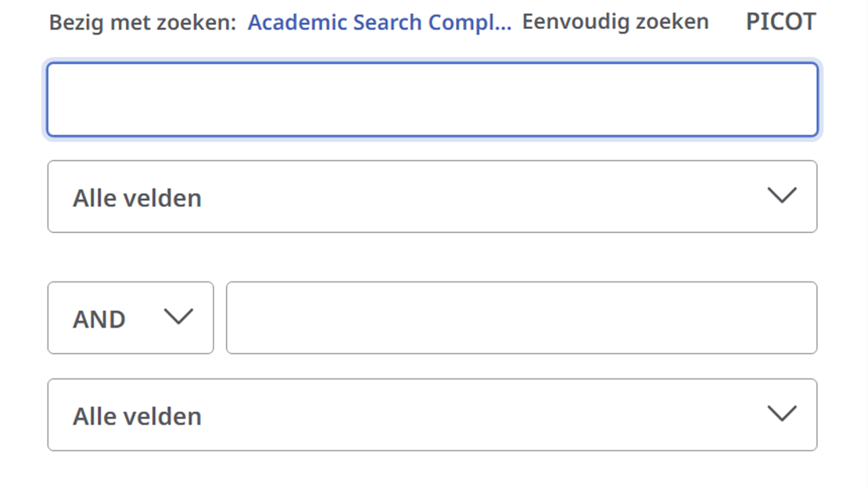The height and width of the screenshot is (488, 868).
Task: Switch to Eenvoudig zoeken mode
Action: point(615,22)
